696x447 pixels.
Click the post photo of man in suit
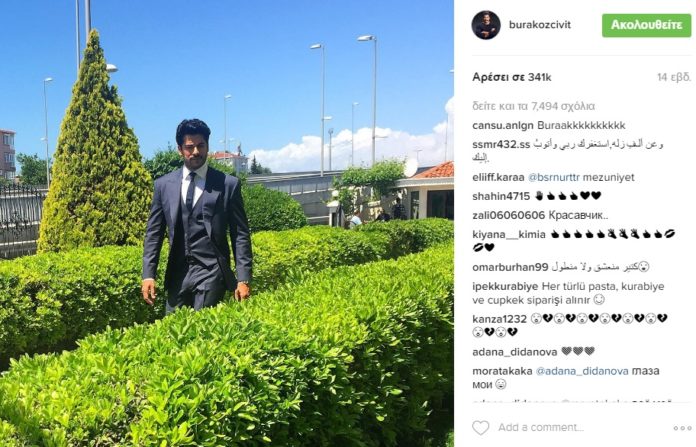227,223
